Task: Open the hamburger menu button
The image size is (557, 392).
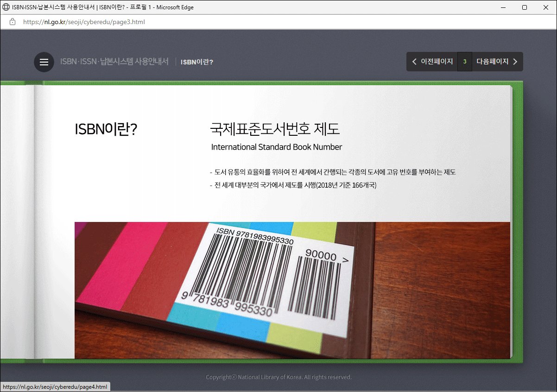Action: pyautogui.click(x=44, y=62)
